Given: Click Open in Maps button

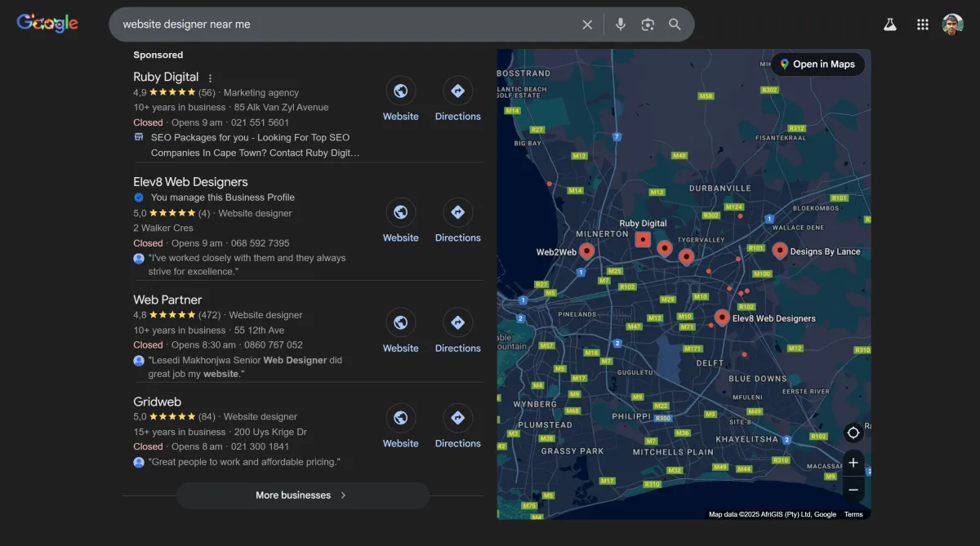Looking at the screenshot, I should (x=817, y=64).
